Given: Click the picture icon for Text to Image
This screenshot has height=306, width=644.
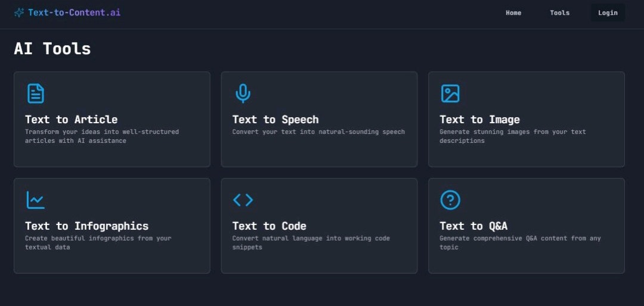Looking at the screenshot, I should click(450, 93).
